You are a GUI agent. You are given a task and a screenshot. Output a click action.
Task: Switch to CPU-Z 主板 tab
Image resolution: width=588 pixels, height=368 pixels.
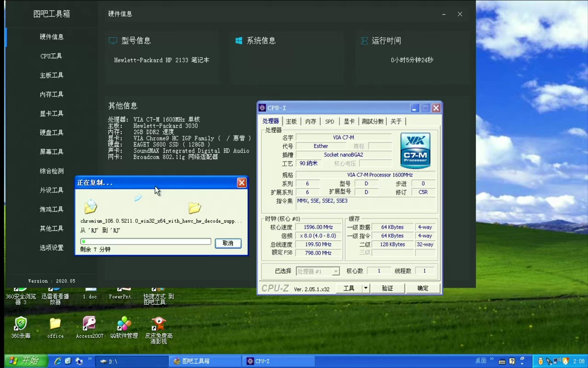[291, 121]
